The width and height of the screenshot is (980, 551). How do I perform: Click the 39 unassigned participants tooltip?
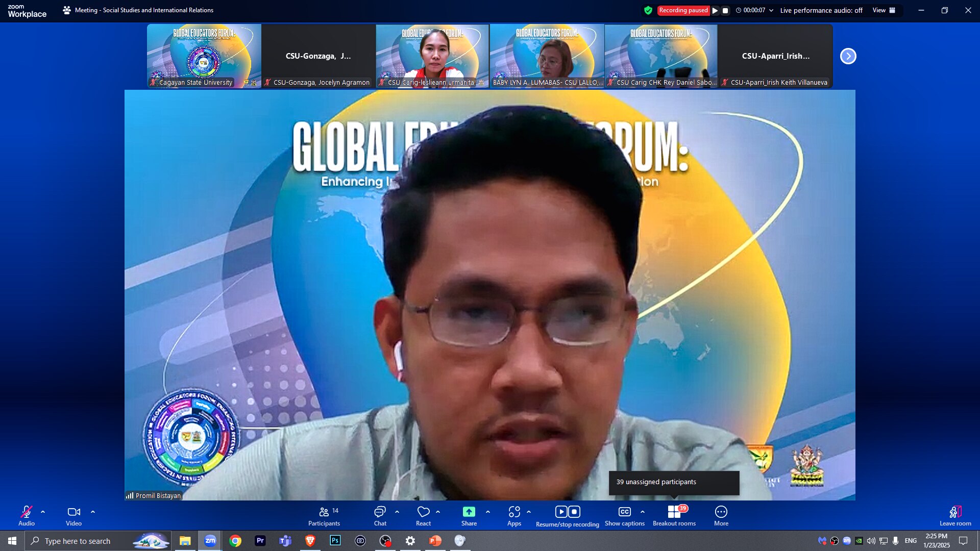(674, 482)
